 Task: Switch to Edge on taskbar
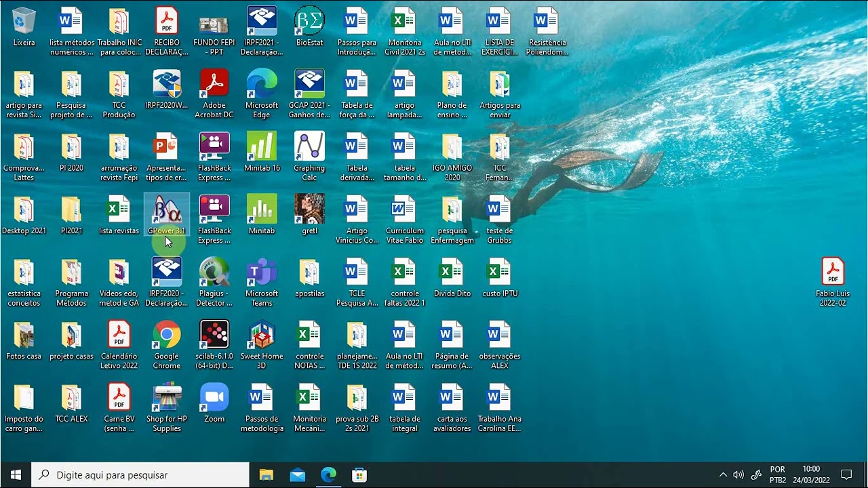(329, 475)
